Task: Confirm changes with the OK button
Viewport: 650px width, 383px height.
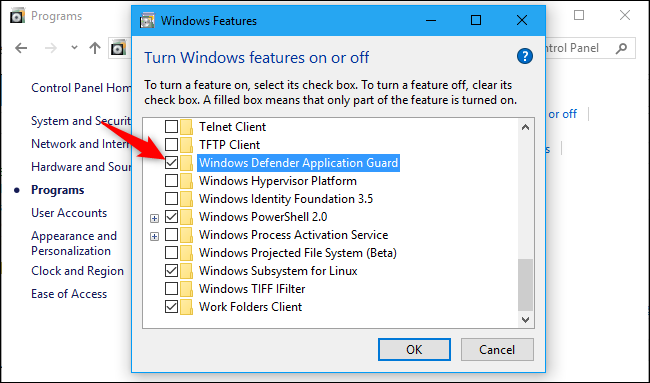Action: point(414,349)
